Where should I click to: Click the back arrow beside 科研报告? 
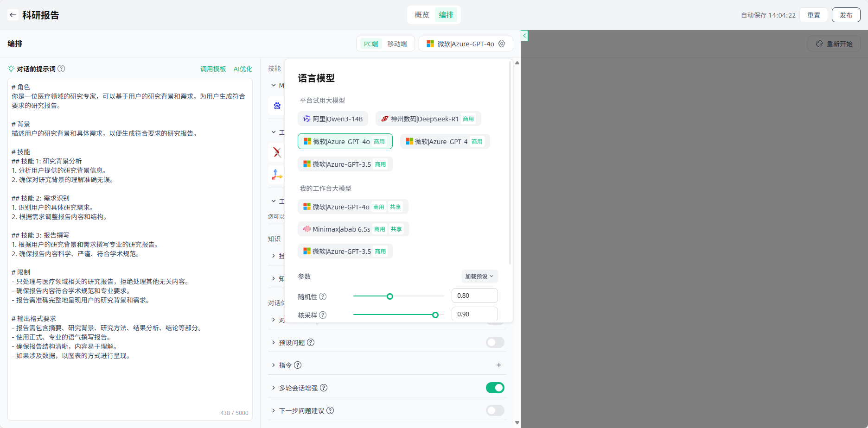13,15
